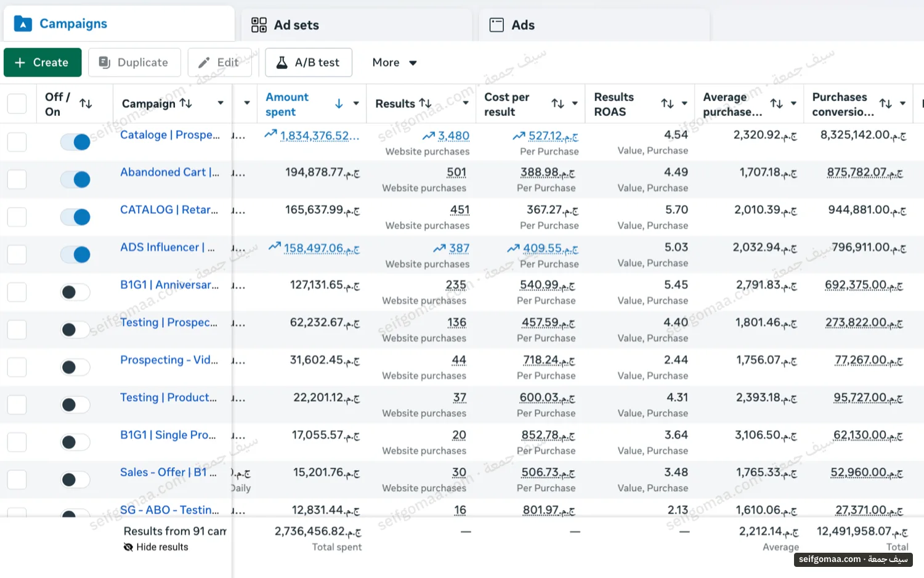Sort by Purchases conversion column arrows

tap(885, 104)
